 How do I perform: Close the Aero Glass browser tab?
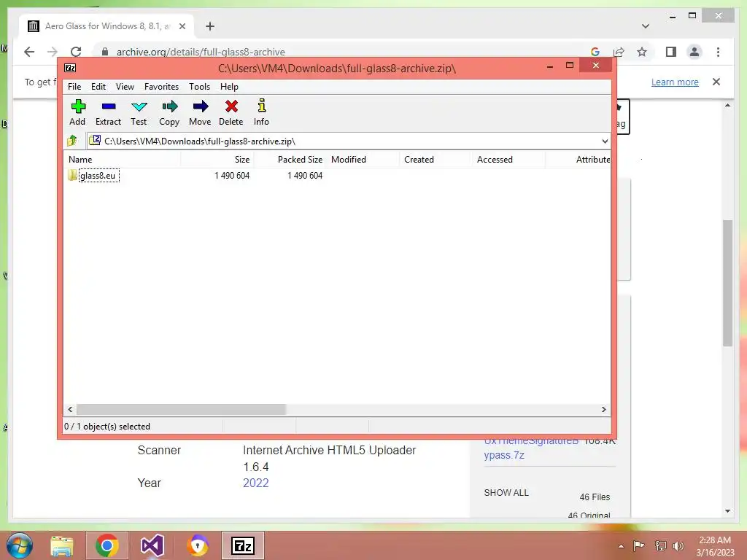tap(182, 26)
